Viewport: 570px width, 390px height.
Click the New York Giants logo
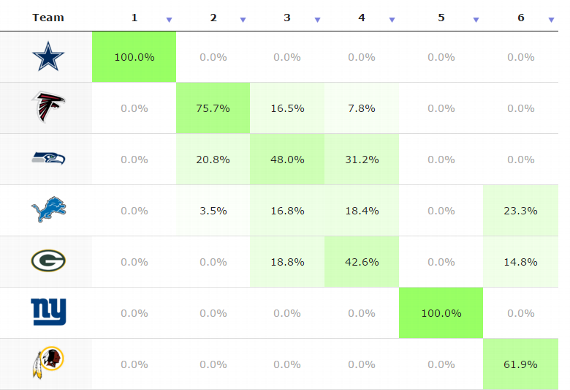click(x=49, y=312)
